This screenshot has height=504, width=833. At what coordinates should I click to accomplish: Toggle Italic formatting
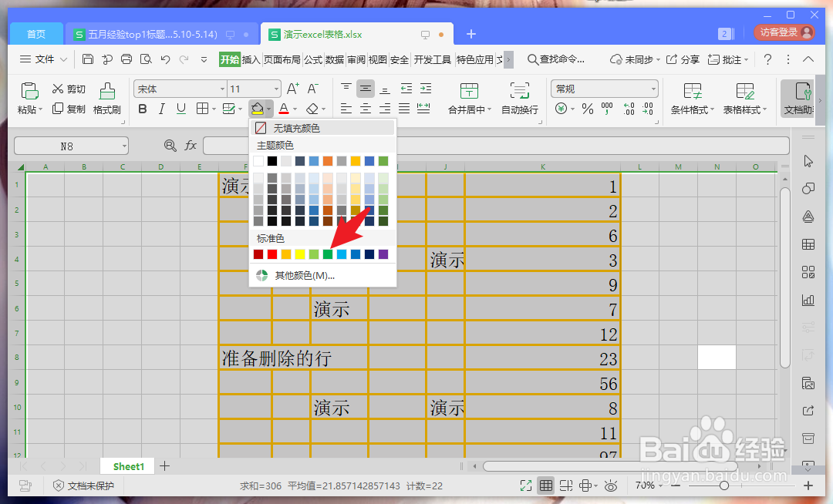tap(161, 109)
